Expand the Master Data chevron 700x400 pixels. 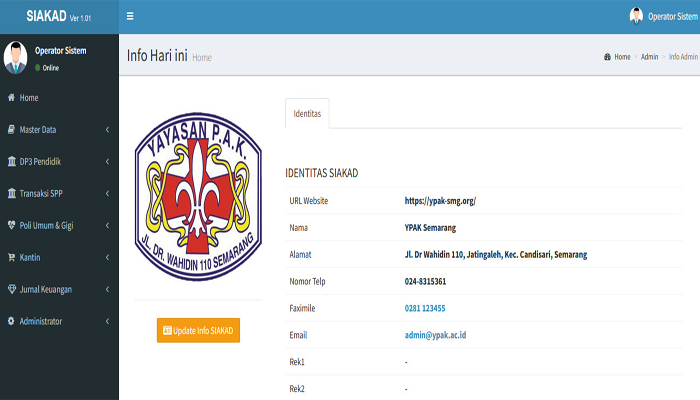click(x=107, y=130)
